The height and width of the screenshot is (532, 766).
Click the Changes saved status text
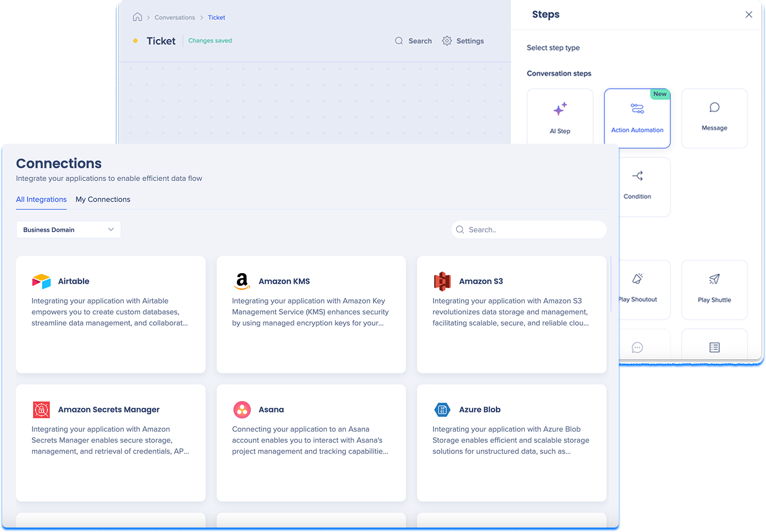tap(210, 40)
